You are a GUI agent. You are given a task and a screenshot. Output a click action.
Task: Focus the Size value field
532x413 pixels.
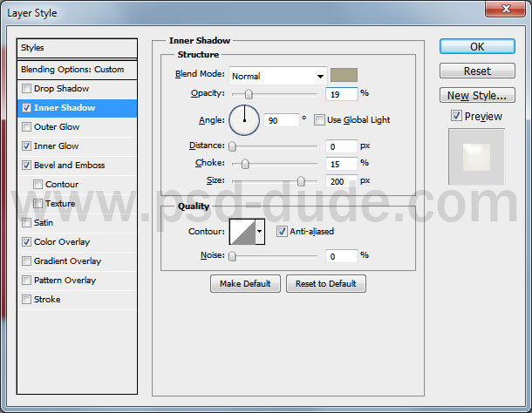(x=342, y=181)
